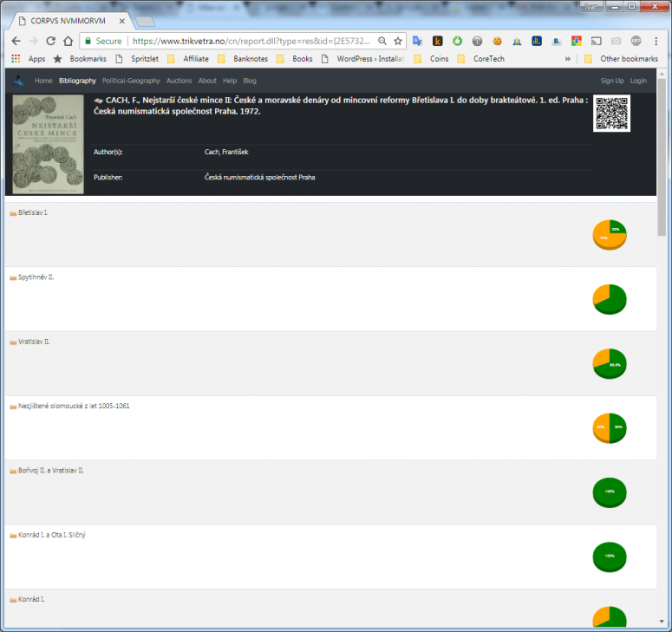This screenshot has height=632, width=672.
Task: Click the zoom magnifier icon in address bar
Action: point(382,41)
